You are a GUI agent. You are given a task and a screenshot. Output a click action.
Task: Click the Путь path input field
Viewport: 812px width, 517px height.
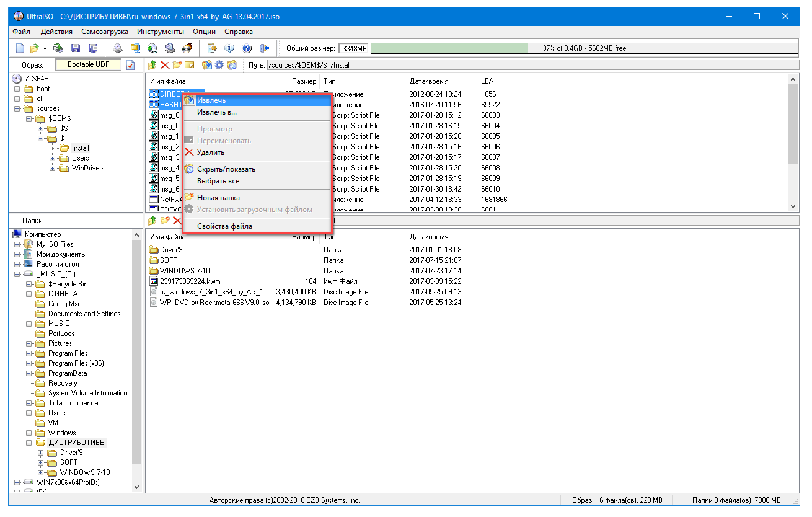[x=532, y=65]
